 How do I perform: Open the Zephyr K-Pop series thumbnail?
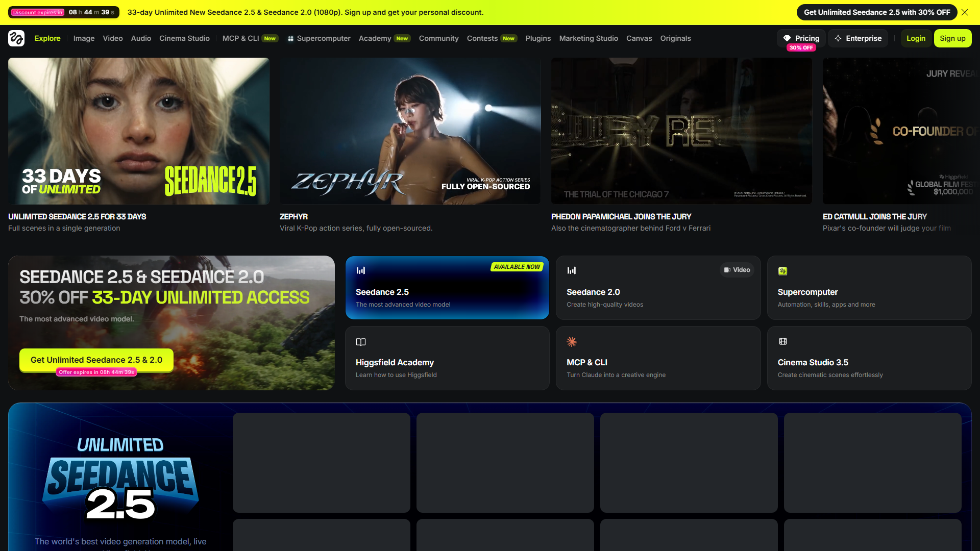point(410,131)
